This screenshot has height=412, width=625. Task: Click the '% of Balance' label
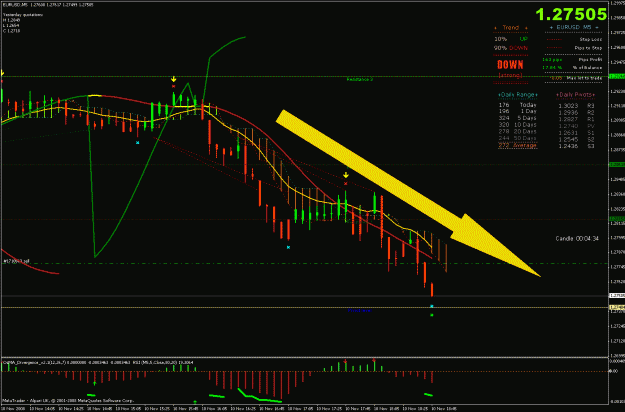click(x=588, y=68)
